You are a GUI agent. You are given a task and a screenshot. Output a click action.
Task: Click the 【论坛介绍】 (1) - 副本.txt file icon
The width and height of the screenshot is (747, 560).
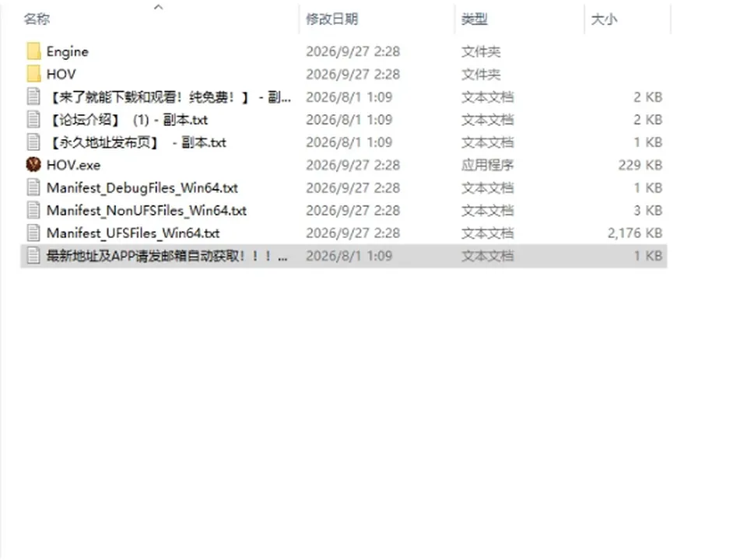(x=33, y=120)
